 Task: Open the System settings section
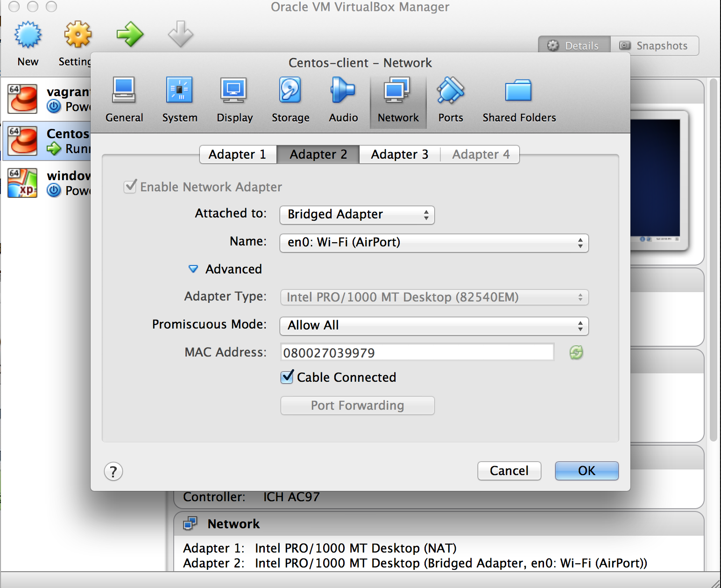(x=180, y=100)
